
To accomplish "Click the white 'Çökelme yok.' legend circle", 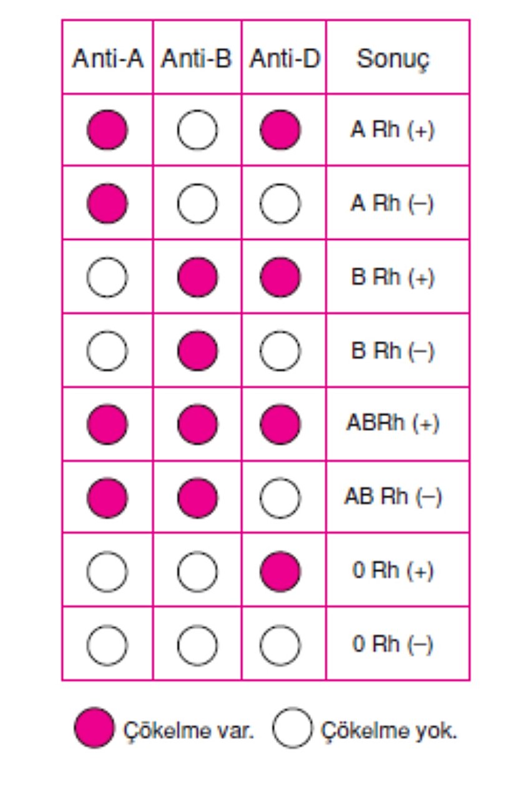I will click(292, 728).
